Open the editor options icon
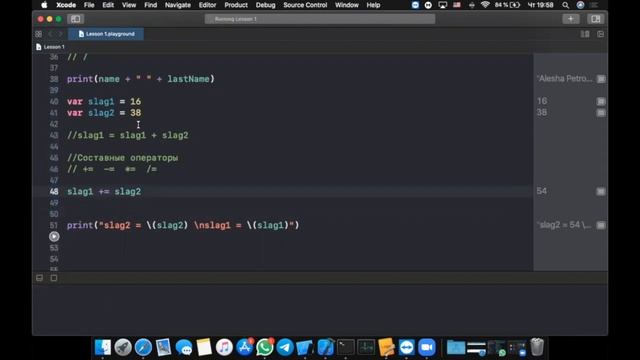 pyautogui.click(x=585, y=34)
